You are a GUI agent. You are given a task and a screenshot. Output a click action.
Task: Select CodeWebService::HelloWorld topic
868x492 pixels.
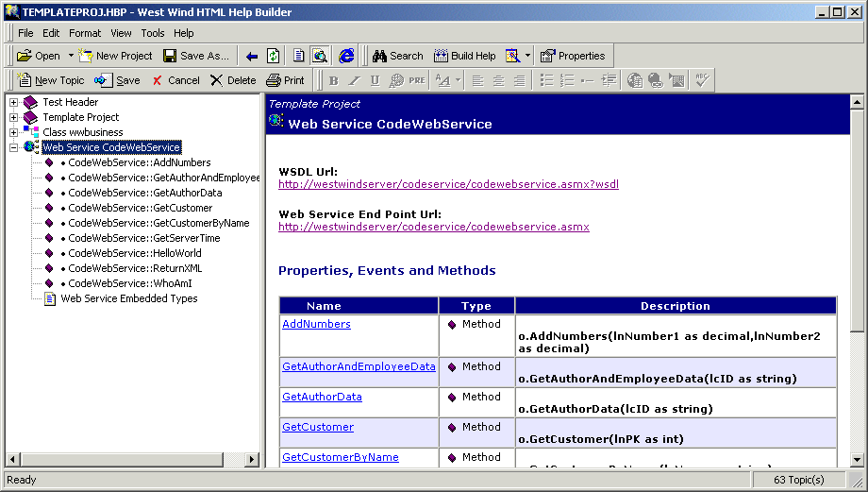point(135,253)
